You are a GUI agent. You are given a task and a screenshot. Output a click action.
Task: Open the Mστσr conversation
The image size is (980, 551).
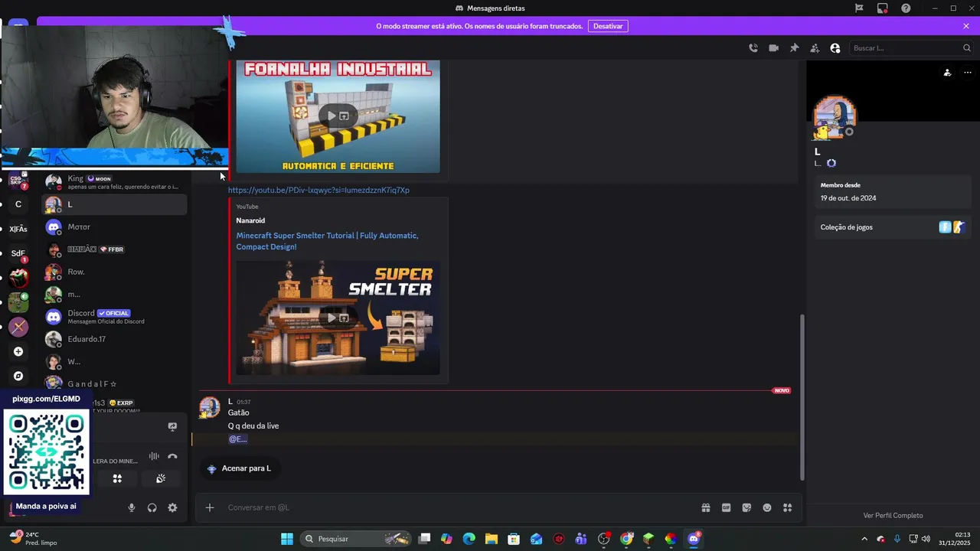coord(115,227)
